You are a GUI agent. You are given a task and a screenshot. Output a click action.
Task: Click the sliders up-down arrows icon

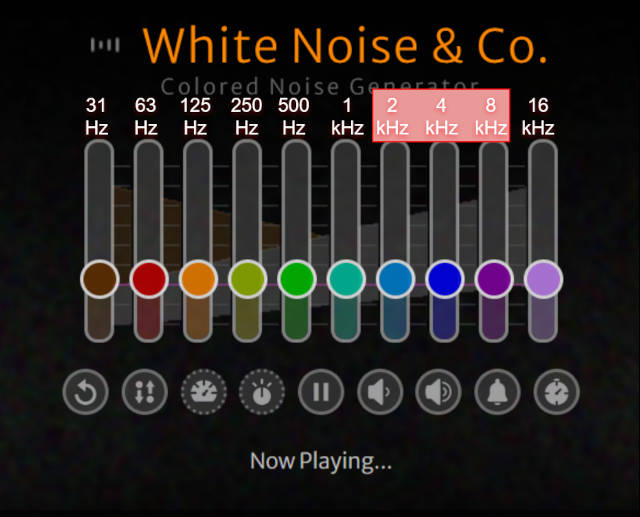pos(144,392)
